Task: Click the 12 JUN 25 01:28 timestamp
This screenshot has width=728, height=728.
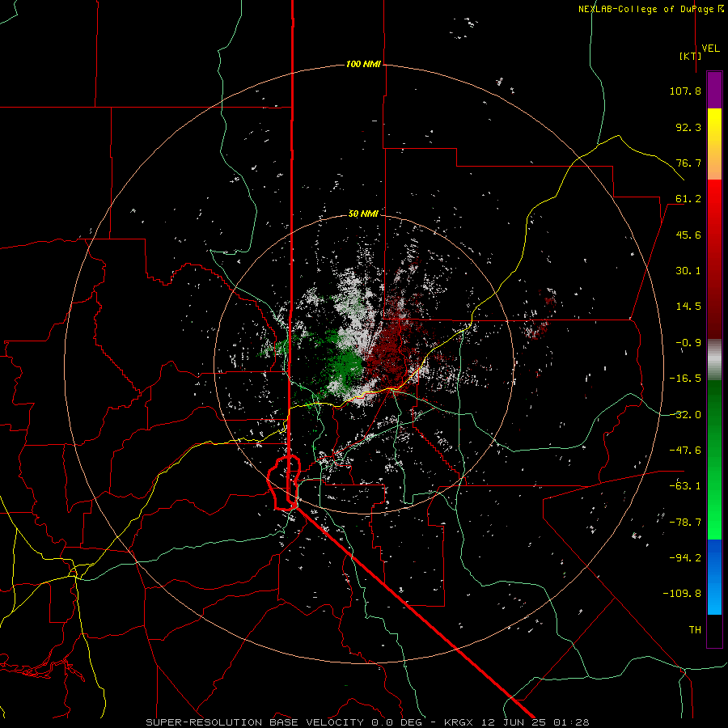Action: 535,722
